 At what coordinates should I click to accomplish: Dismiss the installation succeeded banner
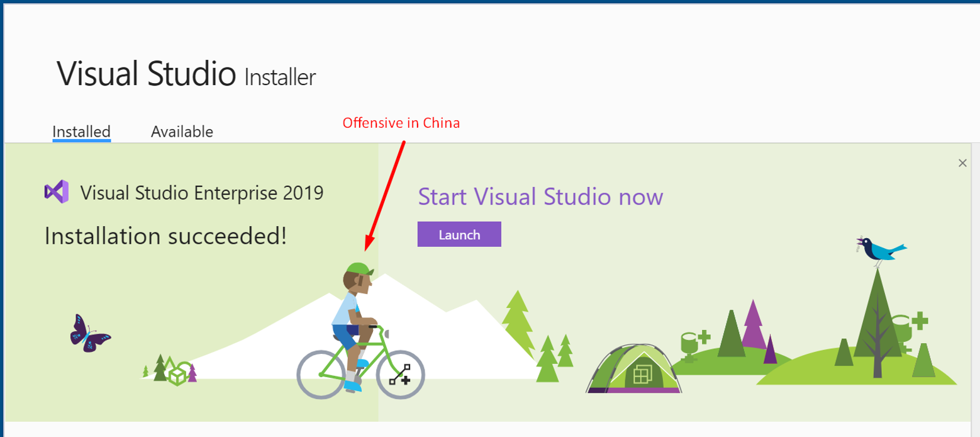click(962, 163)
